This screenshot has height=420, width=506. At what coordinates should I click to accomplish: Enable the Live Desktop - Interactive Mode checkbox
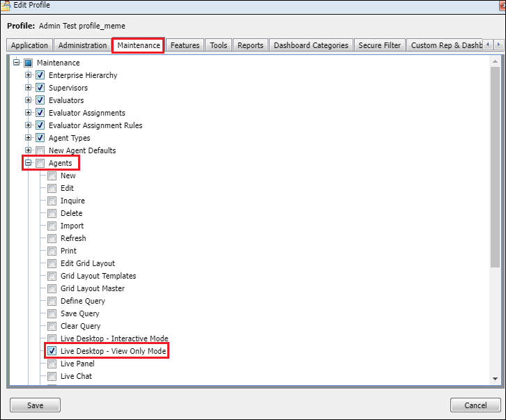point(52,339)
